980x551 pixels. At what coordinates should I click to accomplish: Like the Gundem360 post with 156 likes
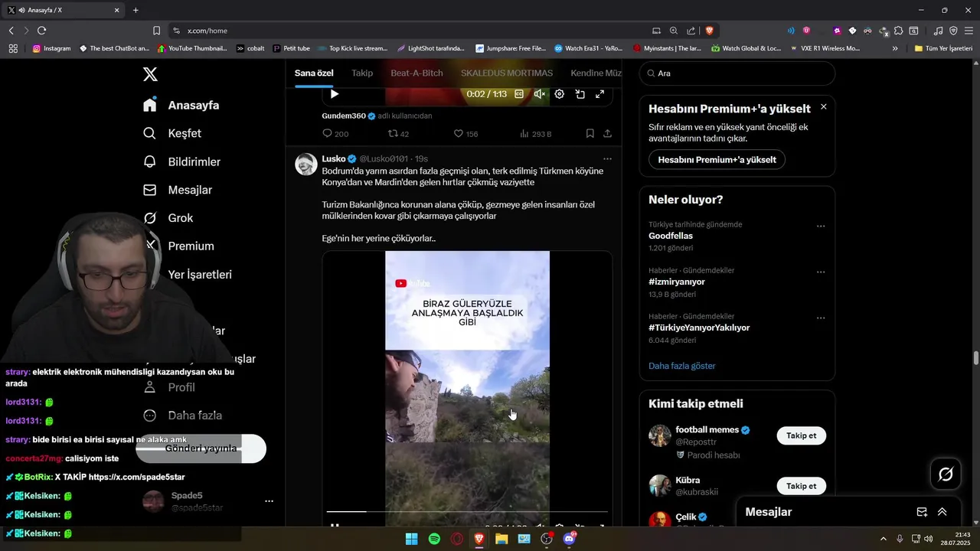(465, 133)
